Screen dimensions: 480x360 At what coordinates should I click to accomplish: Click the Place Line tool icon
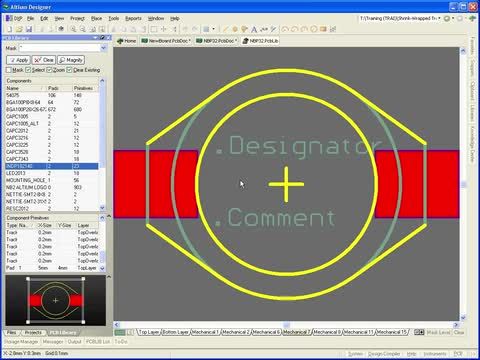pos(226,29)
